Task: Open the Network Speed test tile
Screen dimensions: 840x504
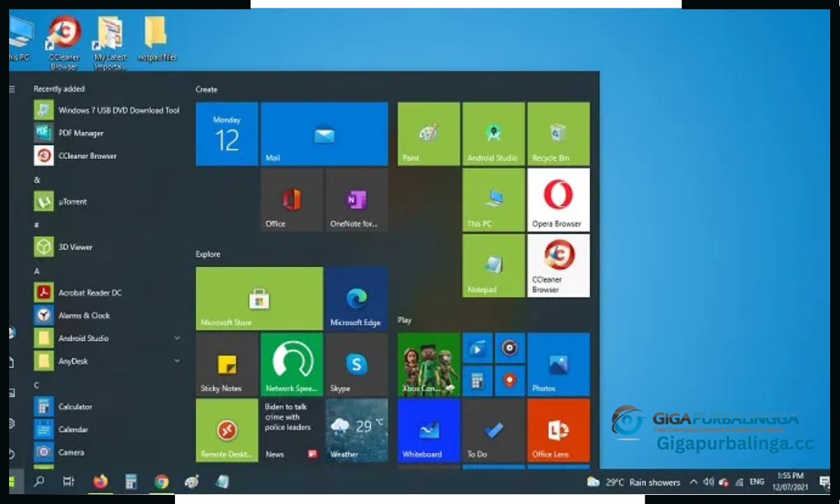Action: [292, 364]
